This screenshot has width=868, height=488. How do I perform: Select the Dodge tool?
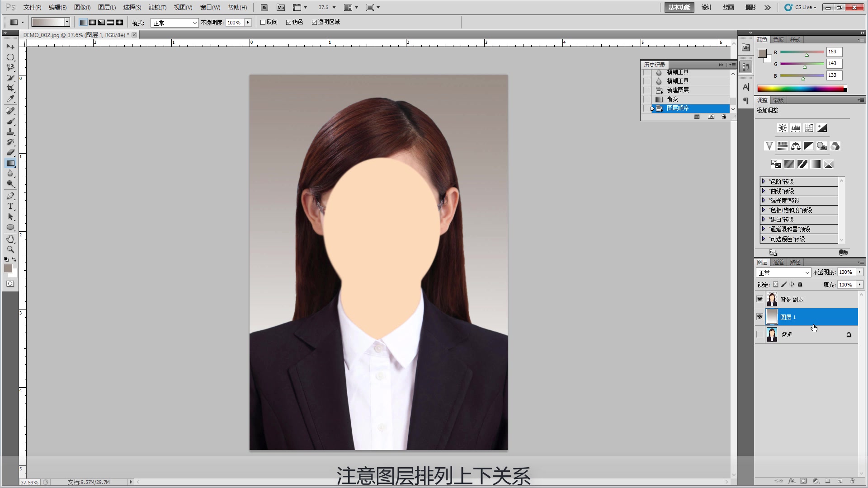tap(10, 184)
